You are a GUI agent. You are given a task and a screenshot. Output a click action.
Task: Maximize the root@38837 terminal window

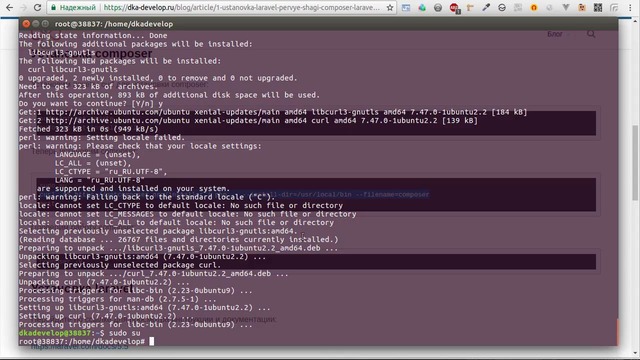(45, 24)
